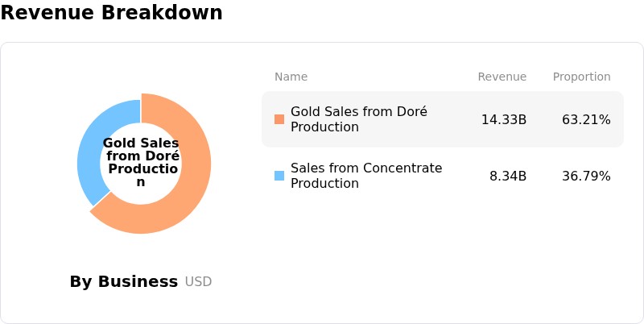This screenshot has height=324, width=644.
Task: Click the By Business chart label
Action: 124,281
